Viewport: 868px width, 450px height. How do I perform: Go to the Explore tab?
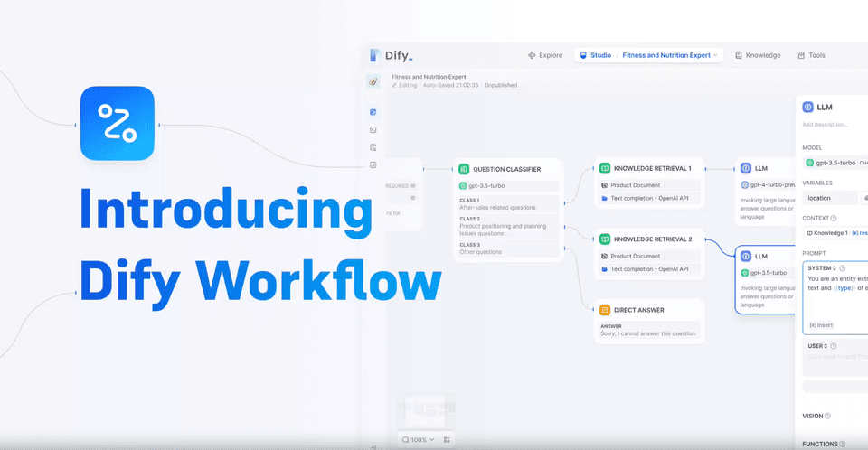click(545, 55)
